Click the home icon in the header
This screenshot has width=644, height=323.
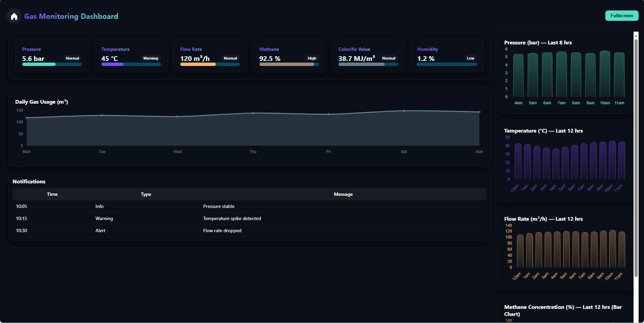pyautogui.click(x=14, y=16)
